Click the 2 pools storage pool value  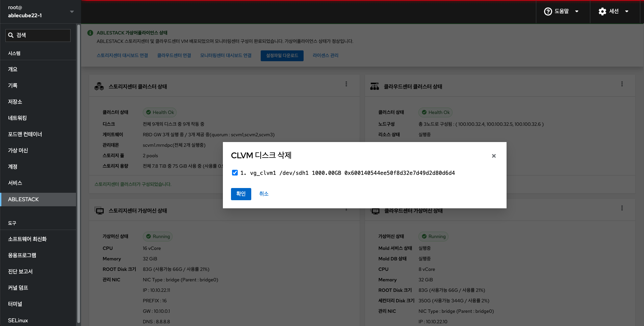point(150,156)
